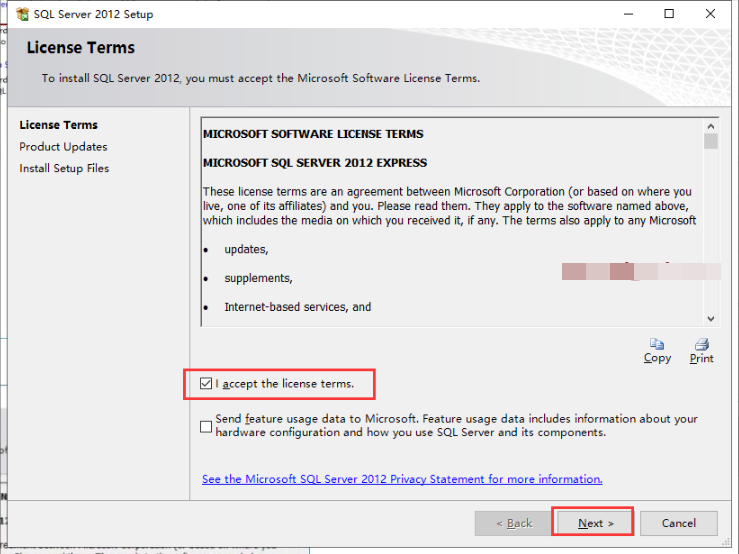The width and height of the screenshot is (739, 554).
Task: Select the Product Updates step in sidebar
Action: click(x=63, y=147)
